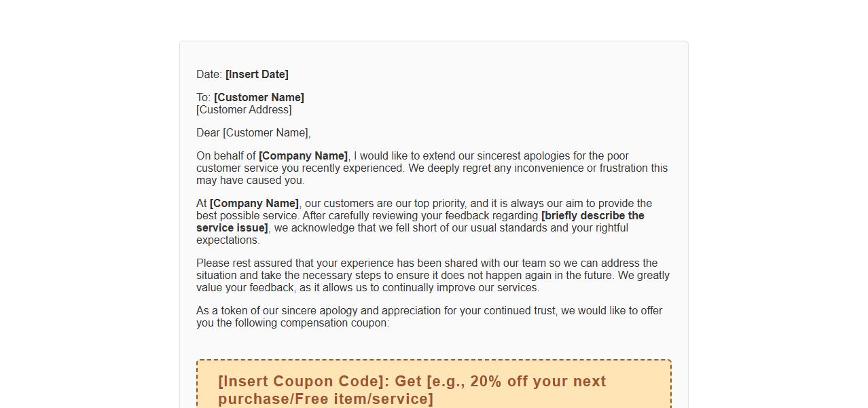This screenshot has width=868, height=408.
Task: Click the "To:" label text
Action: click(204, 98)
